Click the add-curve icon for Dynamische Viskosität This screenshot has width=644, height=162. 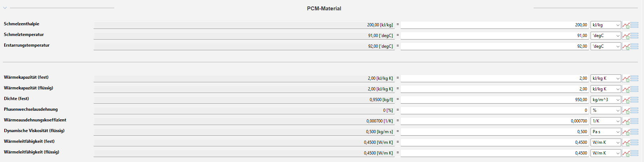[x=626, y=132]
